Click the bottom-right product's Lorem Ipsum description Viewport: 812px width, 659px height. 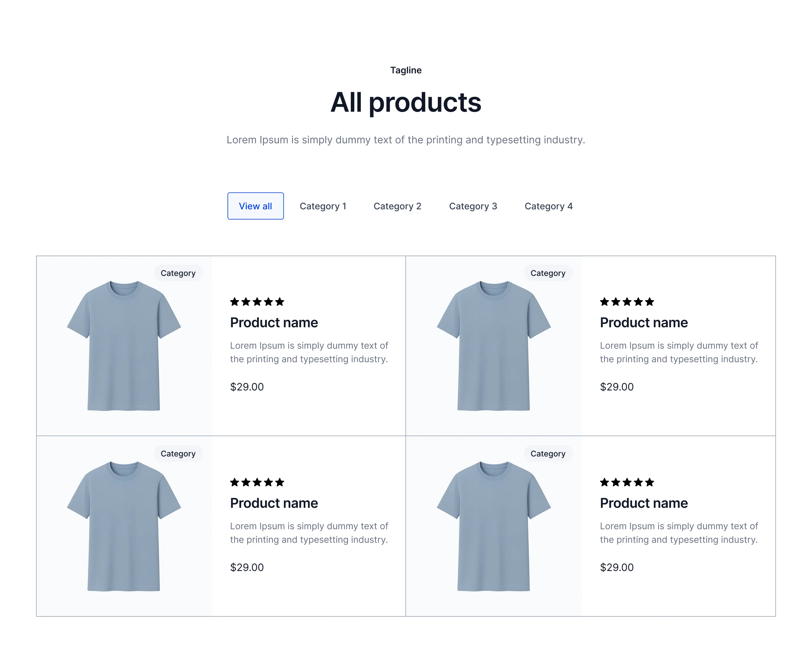(679, 533)
